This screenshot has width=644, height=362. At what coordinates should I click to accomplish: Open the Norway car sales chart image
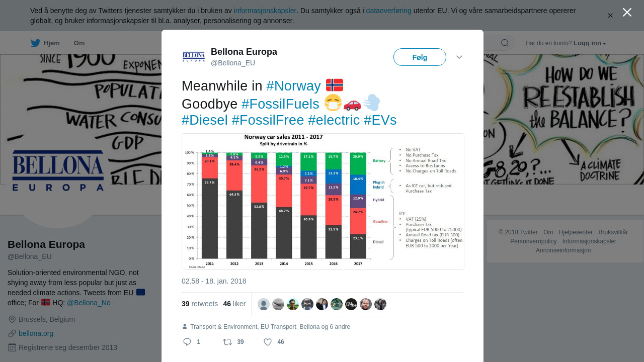click(x=323, y=202)
